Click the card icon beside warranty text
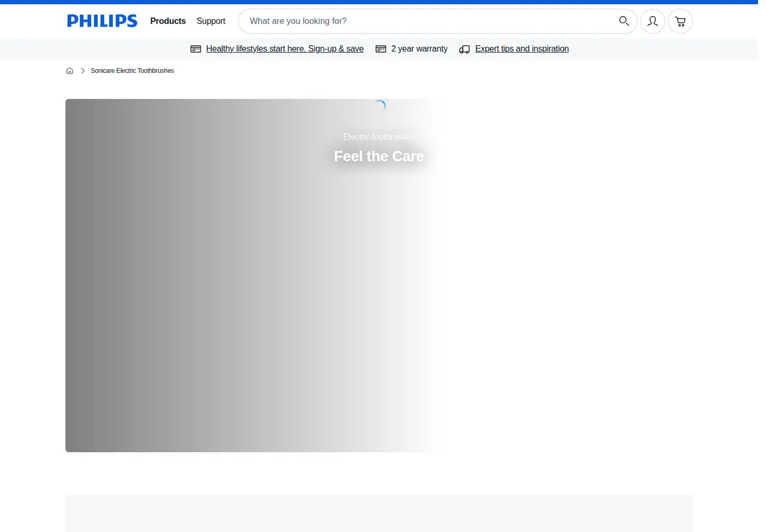Viewport: 766px width, 532px height. 381,49
